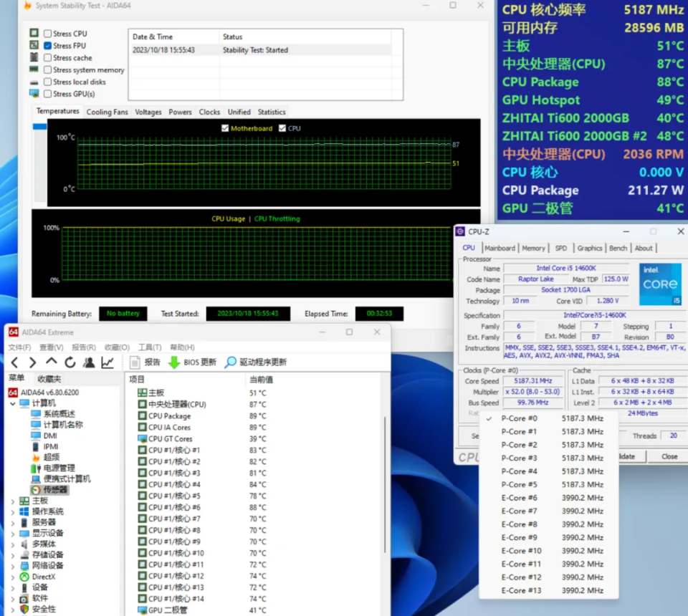Screen dimensions: 688x616
Task: Switch to the Cooling Fans tab
Action: (x=107, y=112)
